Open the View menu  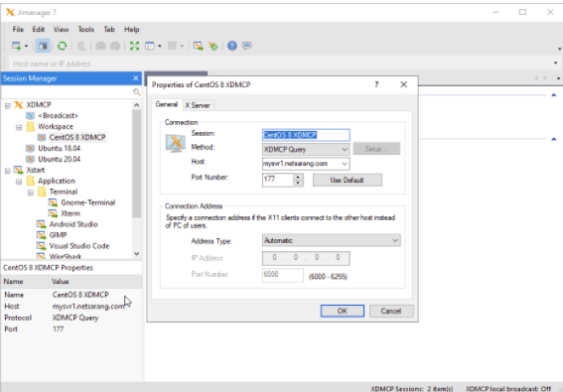[x=61, y=30]
